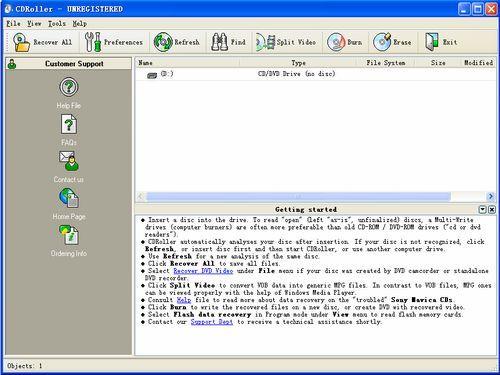Open the Home Page globe icon
Screen dimensions: 500x375
pos(69,198)
